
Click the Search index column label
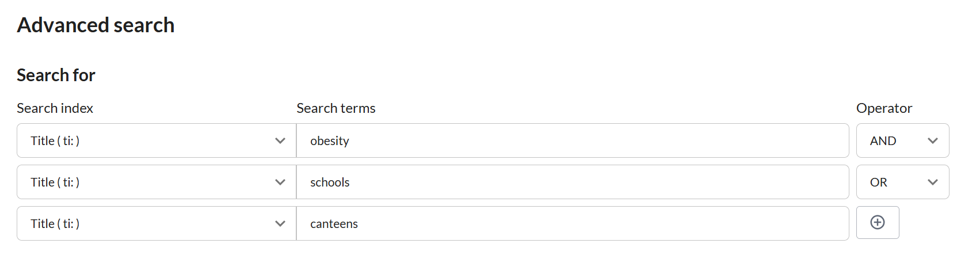(x=55, y=108)
